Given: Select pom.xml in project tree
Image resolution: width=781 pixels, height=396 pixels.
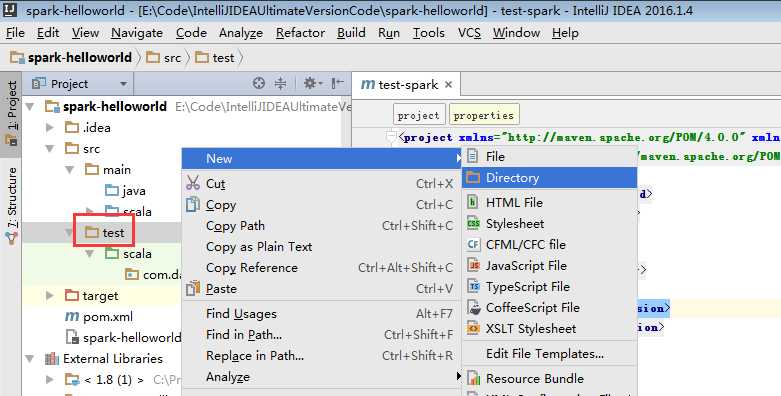Looking at the screenshot, I should click(99, 317).
